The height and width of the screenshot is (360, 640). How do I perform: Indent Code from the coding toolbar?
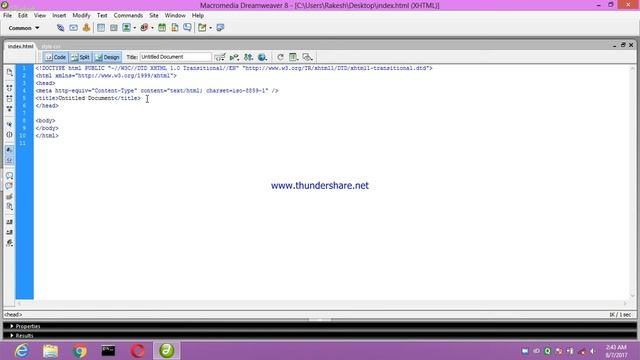[9, 222]
